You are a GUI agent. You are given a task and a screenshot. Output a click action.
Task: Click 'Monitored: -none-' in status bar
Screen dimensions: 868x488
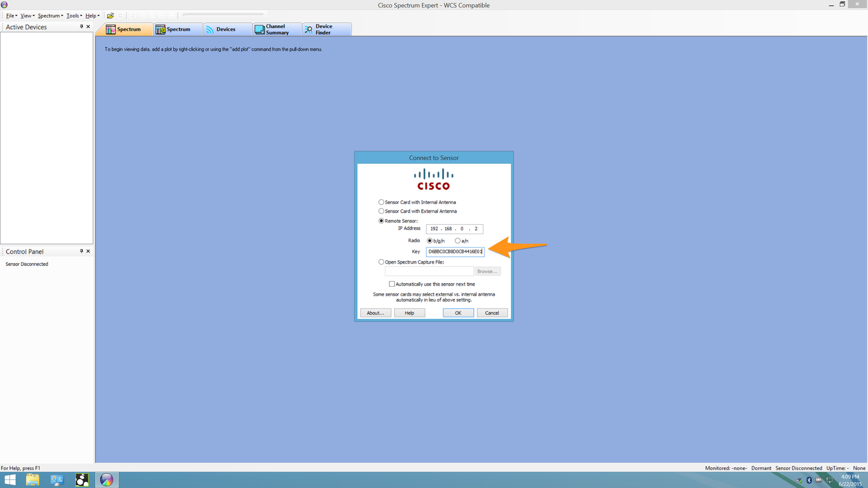(726, 468)
